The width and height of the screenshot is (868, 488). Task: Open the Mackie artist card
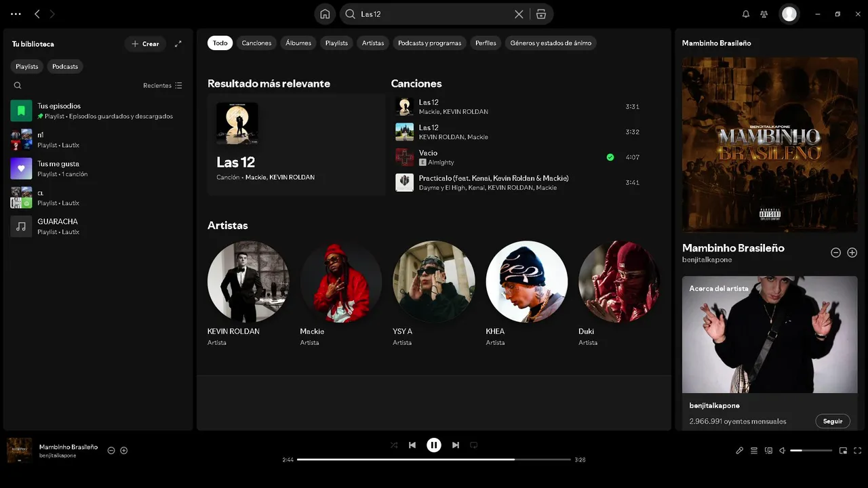(x=341, y=294)
